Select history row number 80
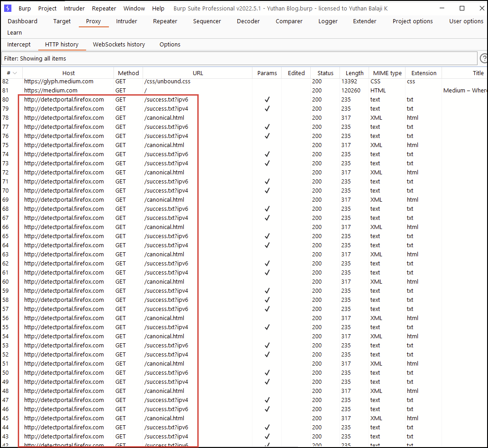 [x=5, y=100]
